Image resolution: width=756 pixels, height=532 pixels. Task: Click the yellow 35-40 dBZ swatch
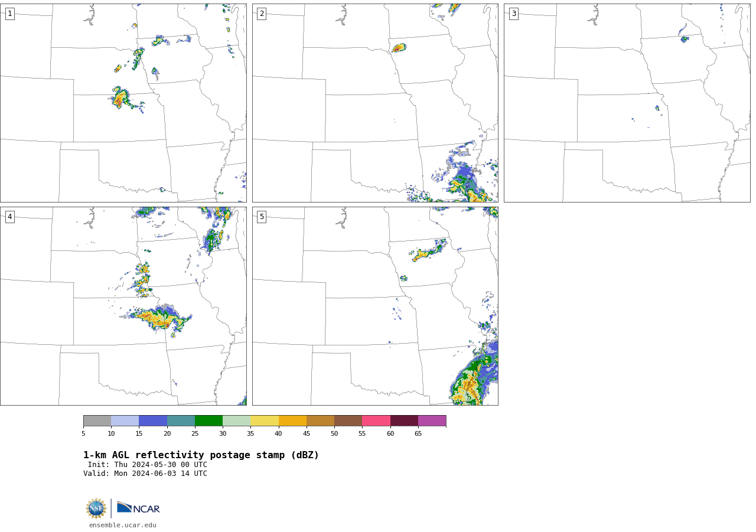point(265,421)
